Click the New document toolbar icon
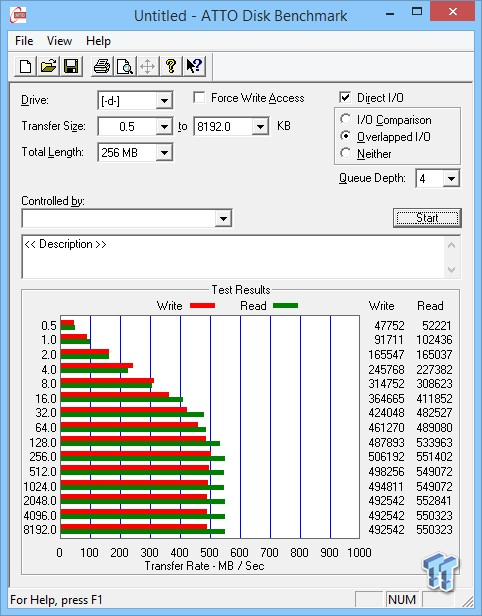 click(26, 66)
